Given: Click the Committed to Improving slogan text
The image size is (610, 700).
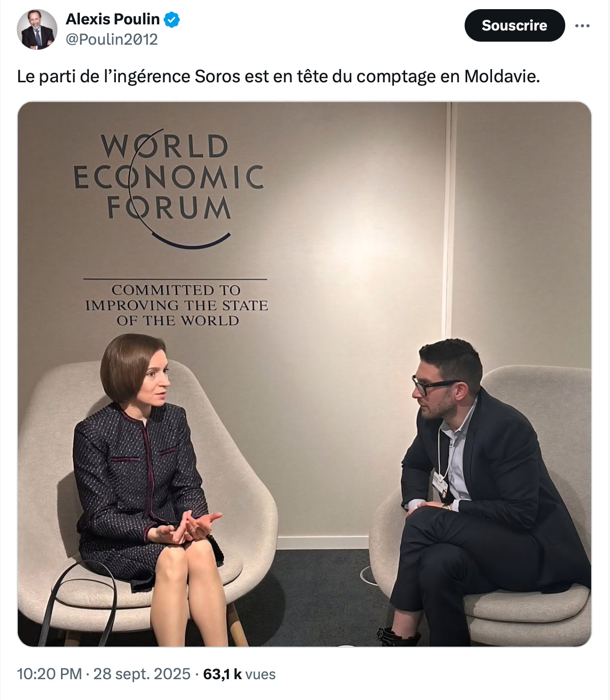Looking at the screenshot, I should click(x=176, y=305).
